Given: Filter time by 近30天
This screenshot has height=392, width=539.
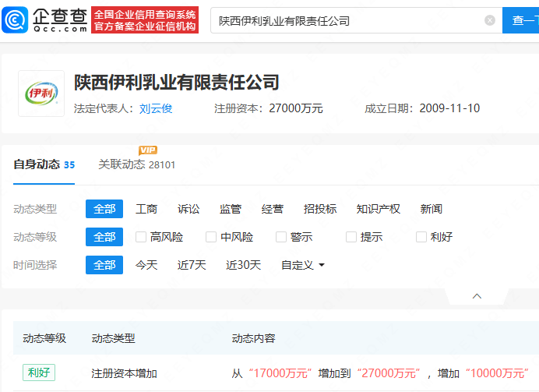Looking at the screenshot, I should click(x=243, y=265).
